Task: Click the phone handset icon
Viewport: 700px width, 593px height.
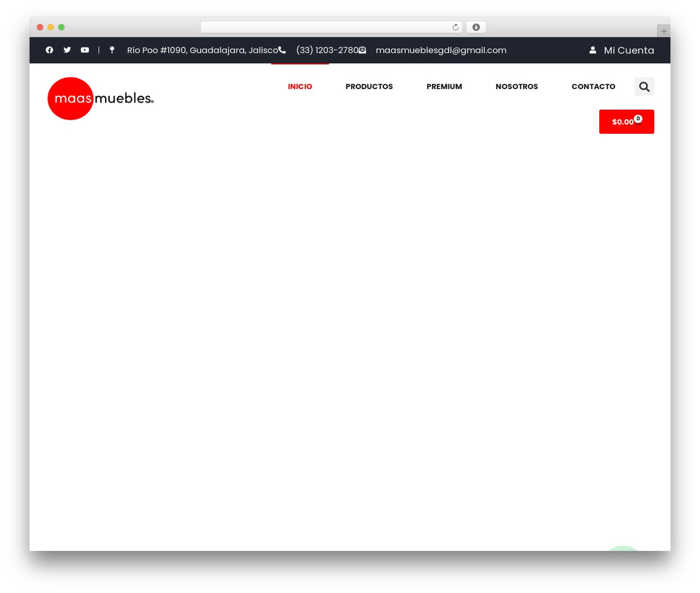Action: coord(282,50)
